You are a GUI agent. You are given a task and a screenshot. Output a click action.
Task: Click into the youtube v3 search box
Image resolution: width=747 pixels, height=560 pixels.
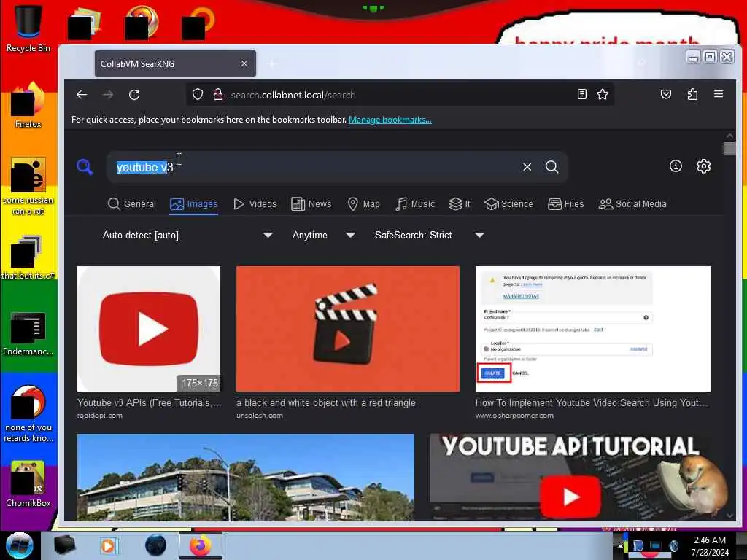tap(314, 167)
